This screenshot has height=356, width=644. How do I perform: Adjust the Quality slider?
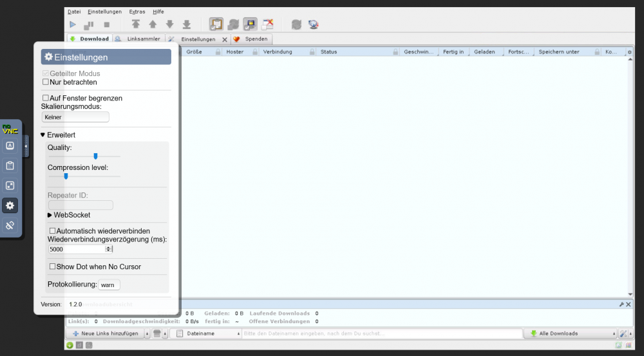click(x=84, y=156)
